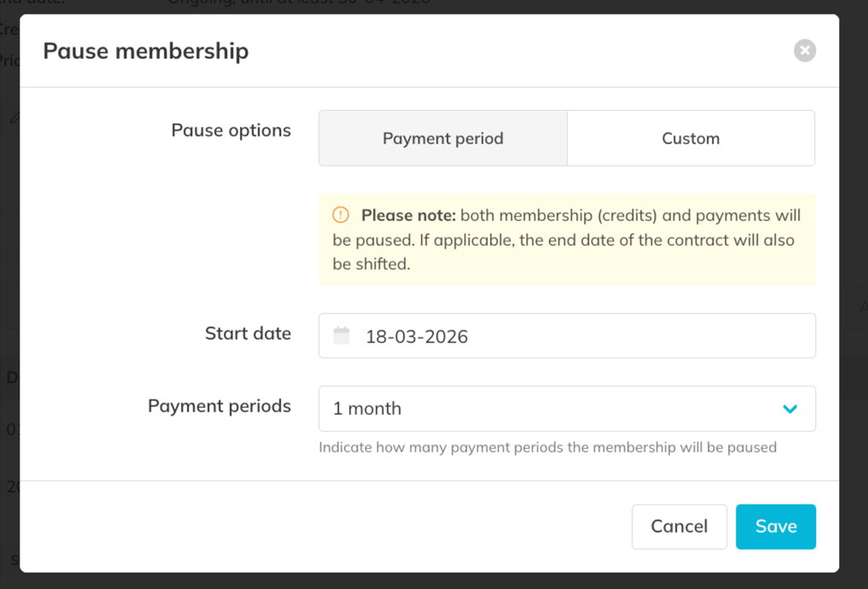This screenshot has height=589, width=868.
Task: Click the "18-03-2026" date value
Action: [x=417, y=336]
